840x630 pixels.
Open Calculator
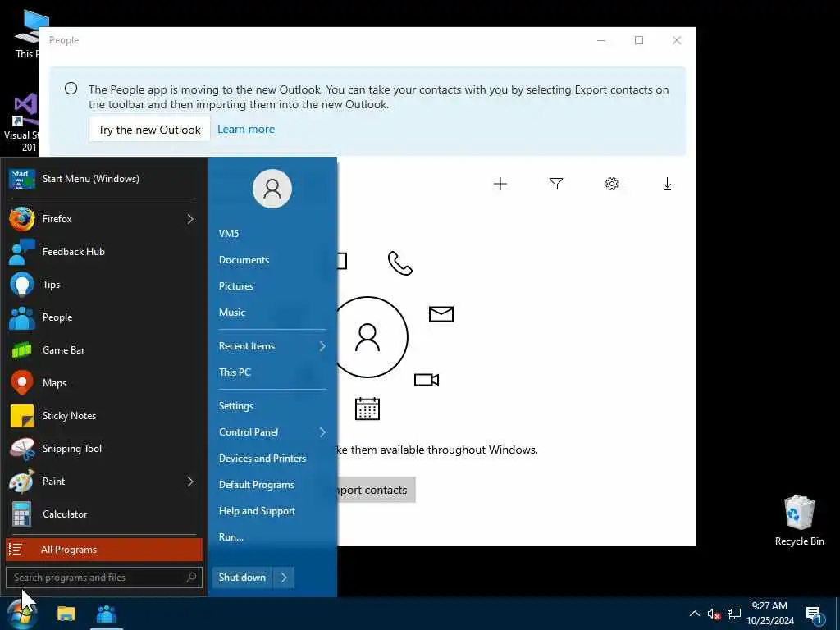104,514
